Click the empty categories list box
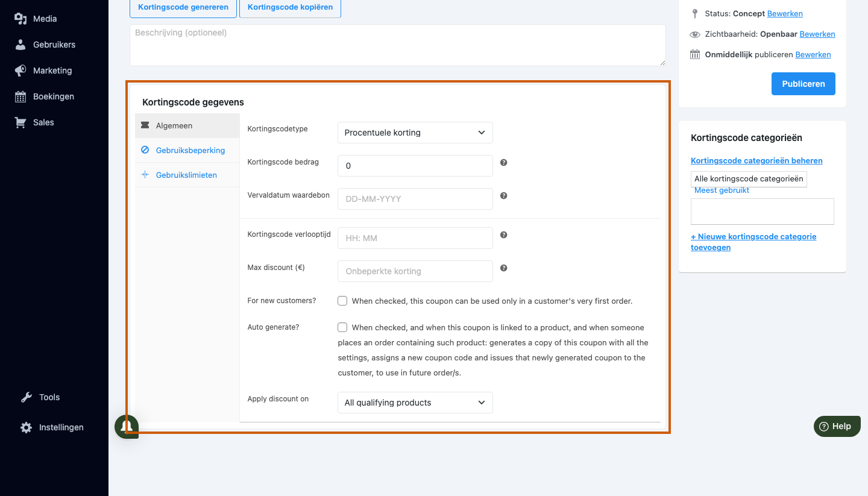This screenshot has height=496, width=868. [763, 212]
